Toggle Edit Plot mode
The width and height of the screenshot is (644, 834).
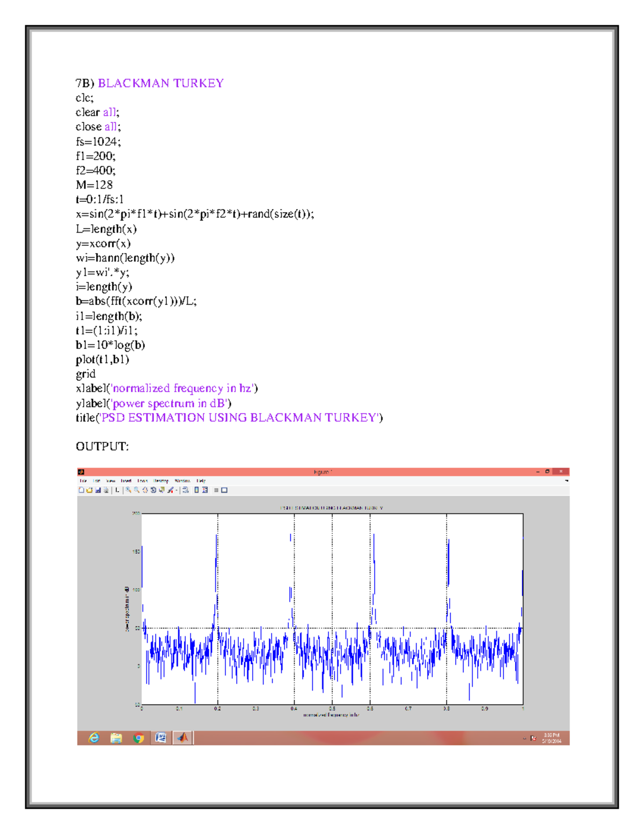(118, 490)
